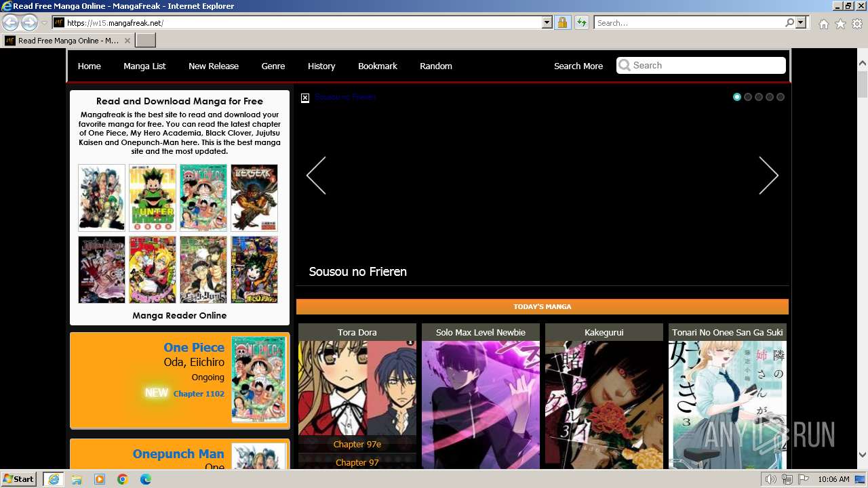Open the Random menu item

pos(436,66)
